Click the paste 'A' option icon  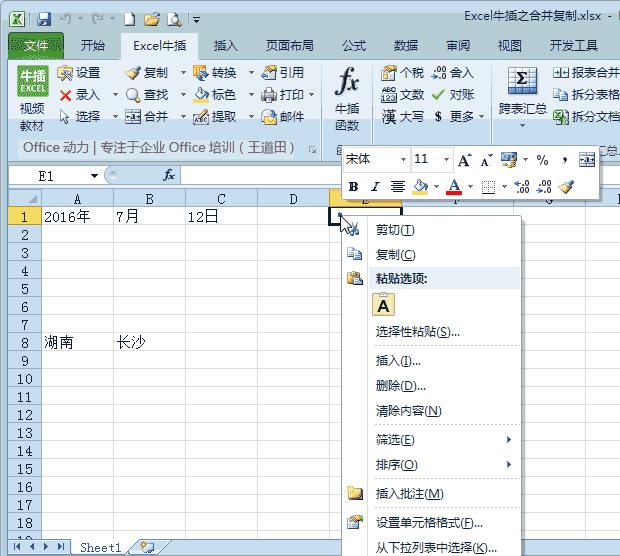click(383, 304)
